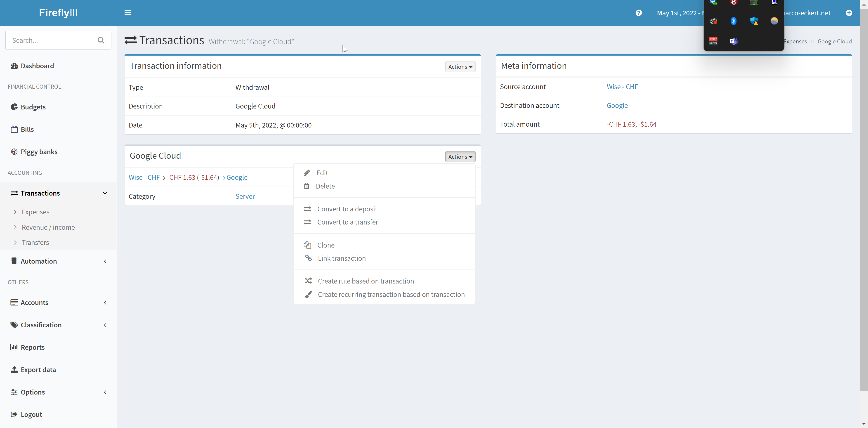This screenshot has width=868, height=428.
Task: Open the Dashboard from the sidebar
Action: pos(37,66)
